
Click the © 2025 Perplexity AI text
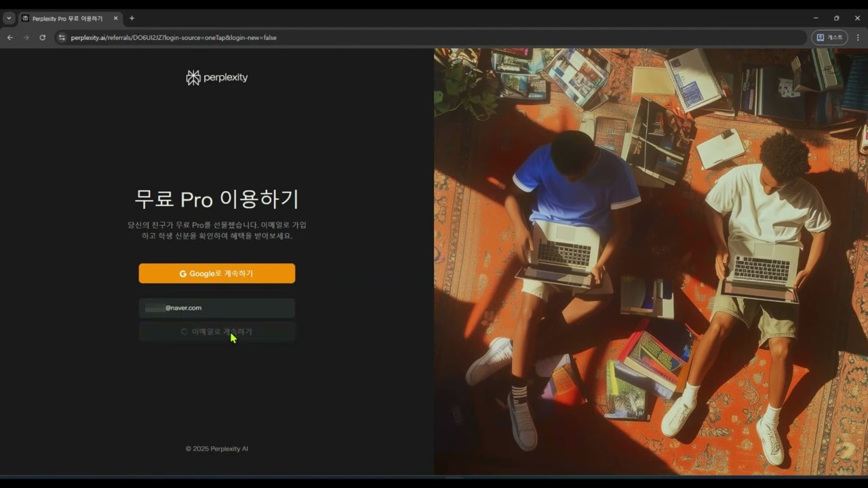point(217,449)
